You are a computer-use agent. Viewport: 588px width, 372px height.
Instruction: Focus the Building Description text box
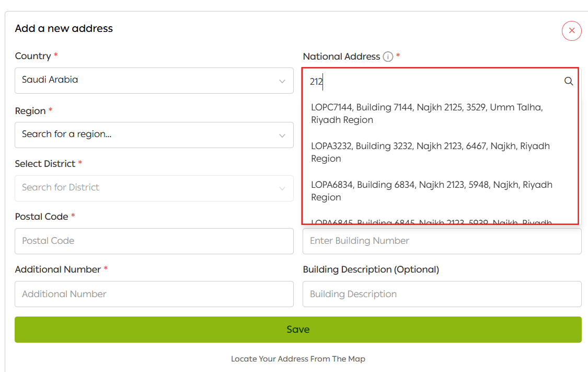coord(442,294)
